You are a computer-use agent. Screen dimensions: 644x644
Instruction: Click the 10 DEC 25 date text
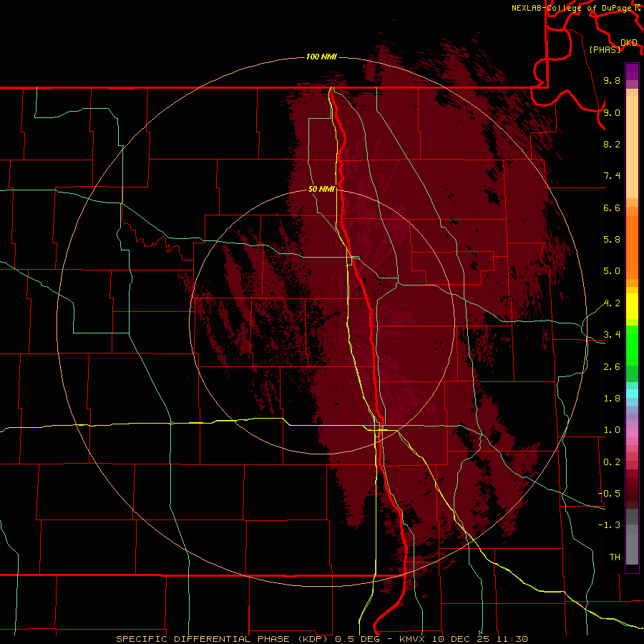pyautogui.click(x=462, y=639)
